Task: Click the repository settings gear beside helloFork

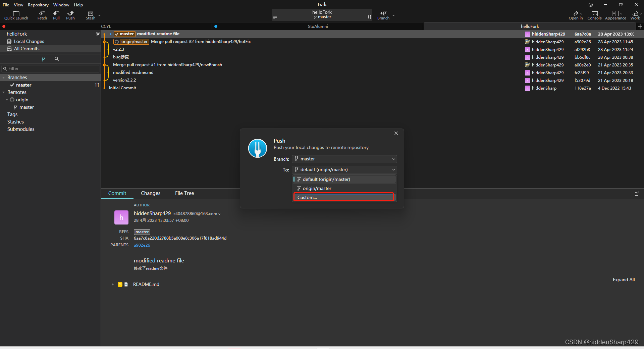Action: click(x=98, y=34)
